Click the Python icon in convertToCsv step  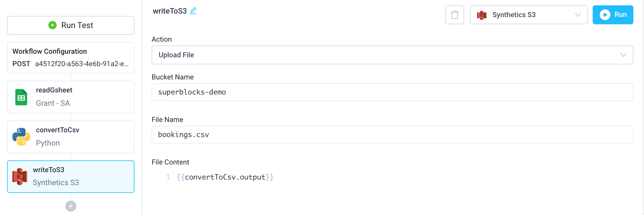pyautogui.click(x=21, y=137)
